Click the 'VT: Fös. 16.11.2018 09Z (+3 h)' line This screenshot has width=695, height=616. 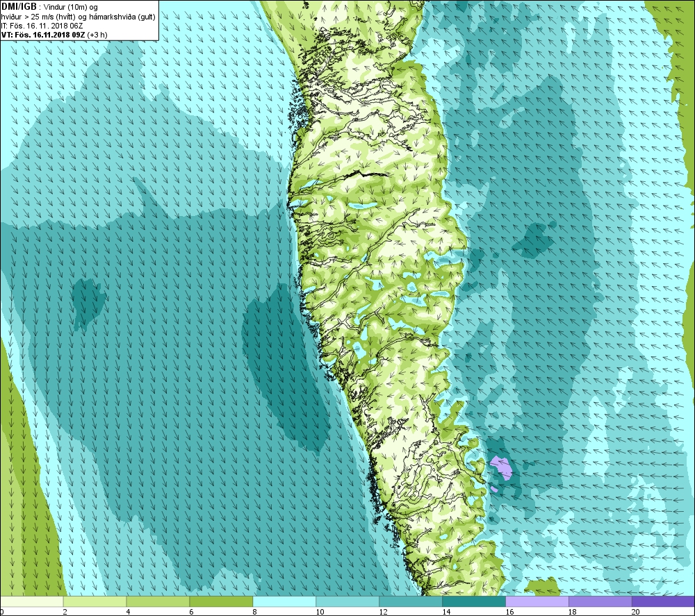54,35
